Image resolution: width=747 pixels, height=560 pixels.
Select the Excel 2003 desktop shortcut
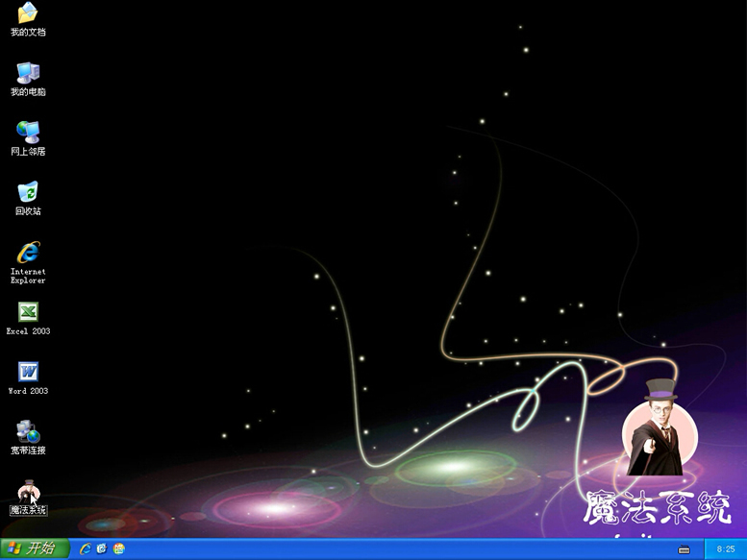click(28, 318)
